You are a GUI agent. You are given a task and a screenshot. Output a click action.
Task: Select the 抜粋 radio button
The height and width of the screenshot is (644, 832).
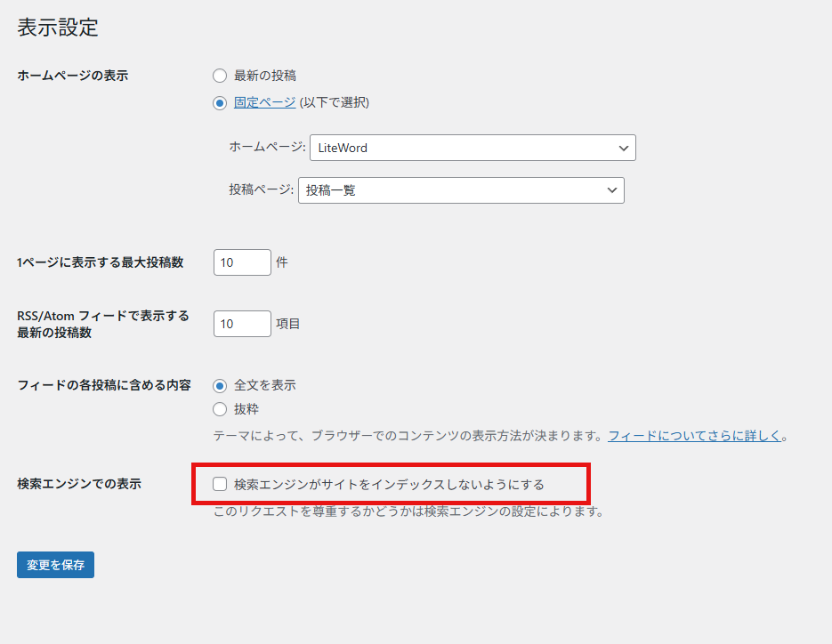click(220, 409)
